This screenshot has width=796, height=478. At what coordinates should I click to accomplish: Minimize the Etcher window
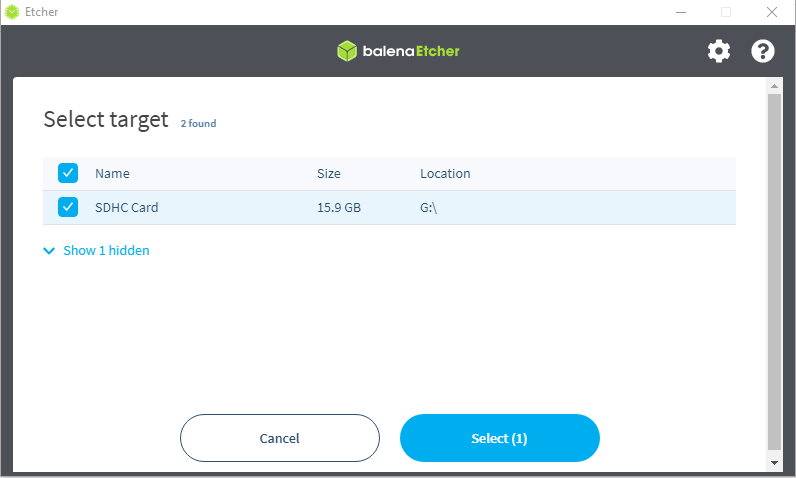(x=680, y=12)
